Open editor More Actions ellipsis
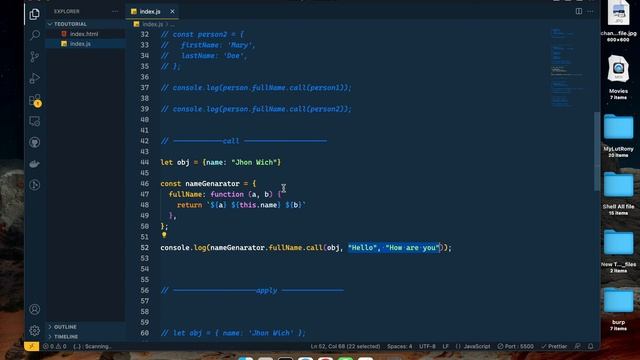The width and height of the screenshot is (640, 360). pyautogui.click(x=591, y=11)
